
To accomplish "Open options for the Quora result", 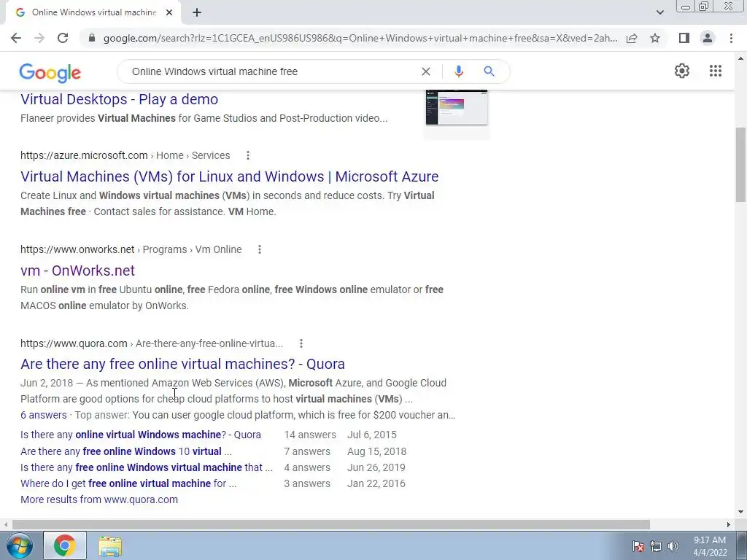I will 301,343.
